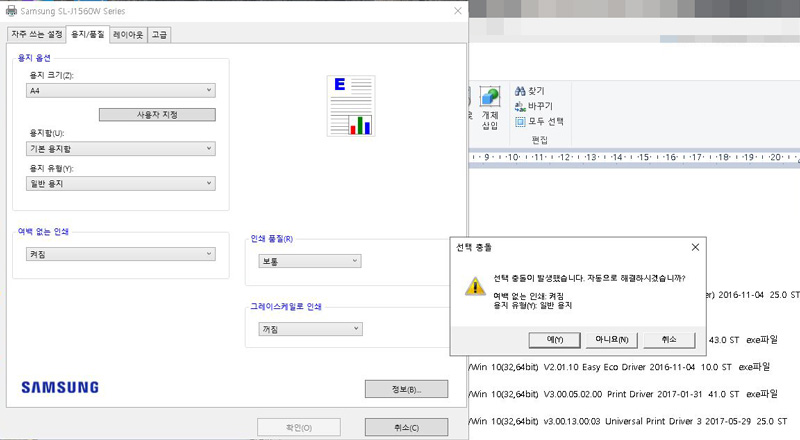
Task: Open the 여백 없는 인쇄 dropdown
Action: pos(121,254)
